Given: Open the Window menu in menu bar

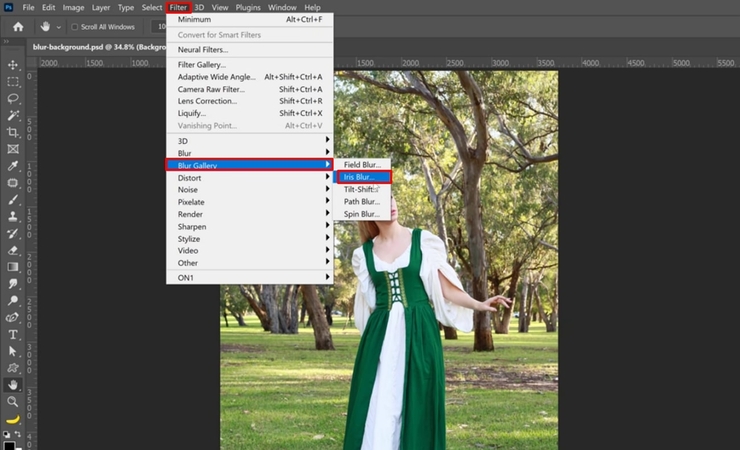Looking at the screenshot, I should pos(282,7).
